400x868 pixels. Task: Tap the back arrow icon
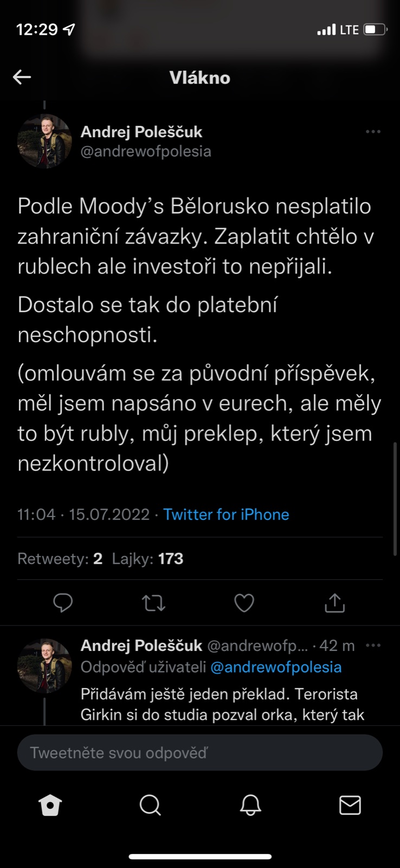point(22,77)
